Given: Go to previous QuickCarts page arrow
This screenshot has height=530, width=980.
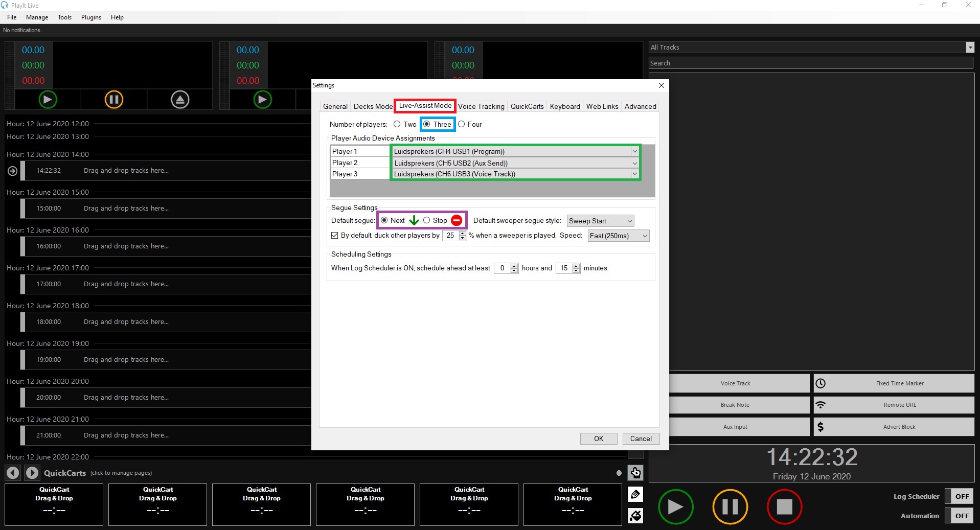Looking at the screenshot, I should coord(13,473).
